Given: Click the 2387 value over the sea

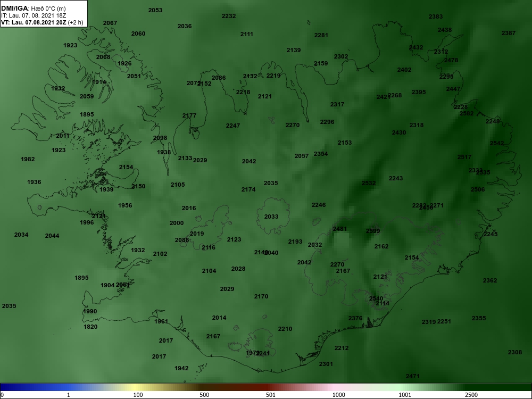Looking at the screenshot, I should pos(509,33).
